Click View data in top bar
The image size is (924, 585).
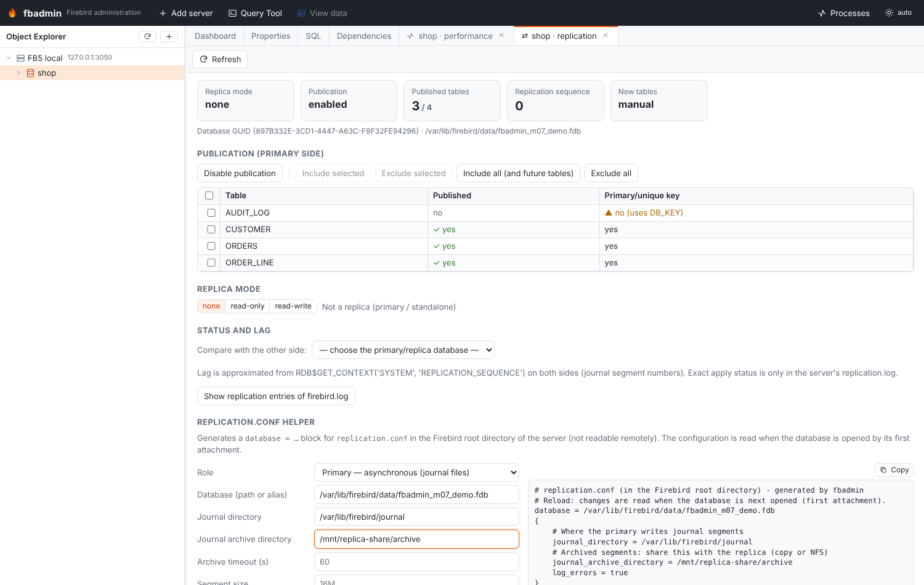[322, 13]
